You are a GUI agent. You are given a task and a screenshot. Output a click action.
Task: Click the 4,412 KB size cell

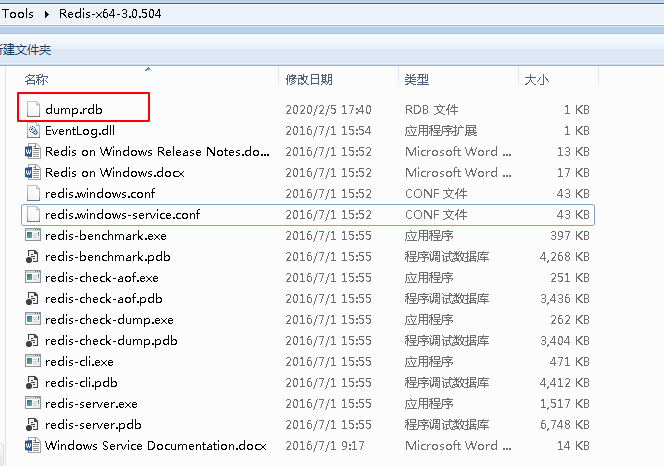[565, 383]
